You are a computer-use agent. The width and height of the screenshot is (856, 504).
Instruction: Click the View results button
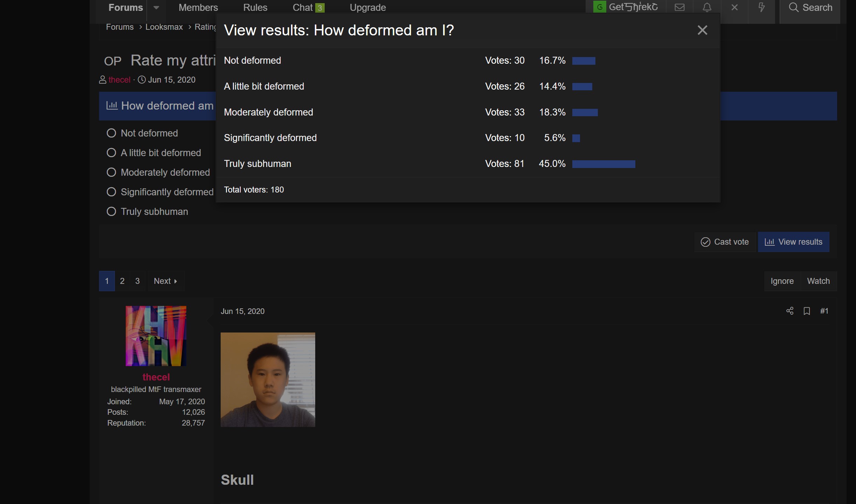point(793,242)
